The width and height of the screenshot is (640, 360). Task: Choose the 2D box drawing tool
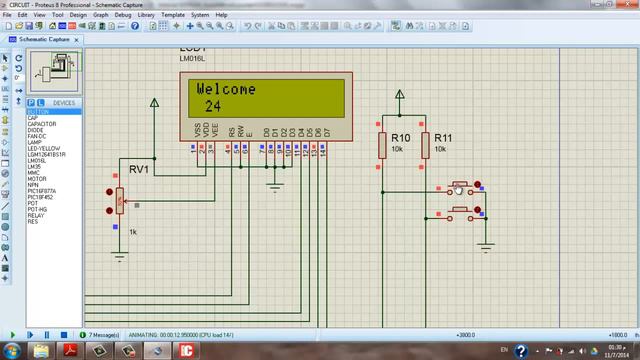(5, 217)
